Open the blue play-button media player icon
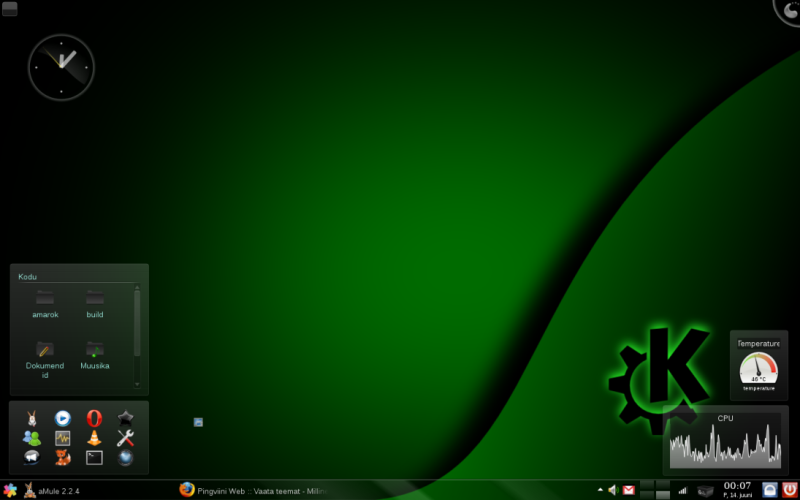The image size is (800, 500). [x=63, y=418]
